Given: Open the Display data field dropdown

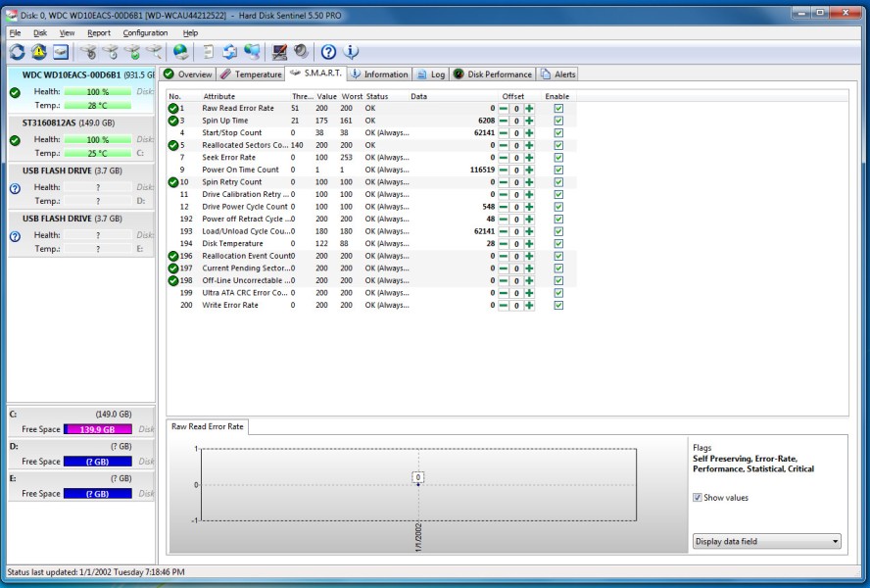Looking at the screenshot, I should 766,541.
